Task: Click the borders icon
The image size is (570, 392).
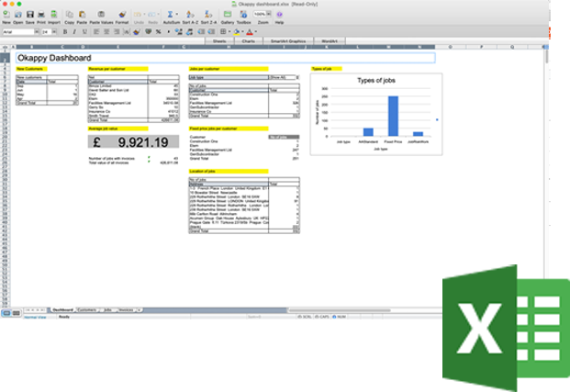Action: pos(223,32)
